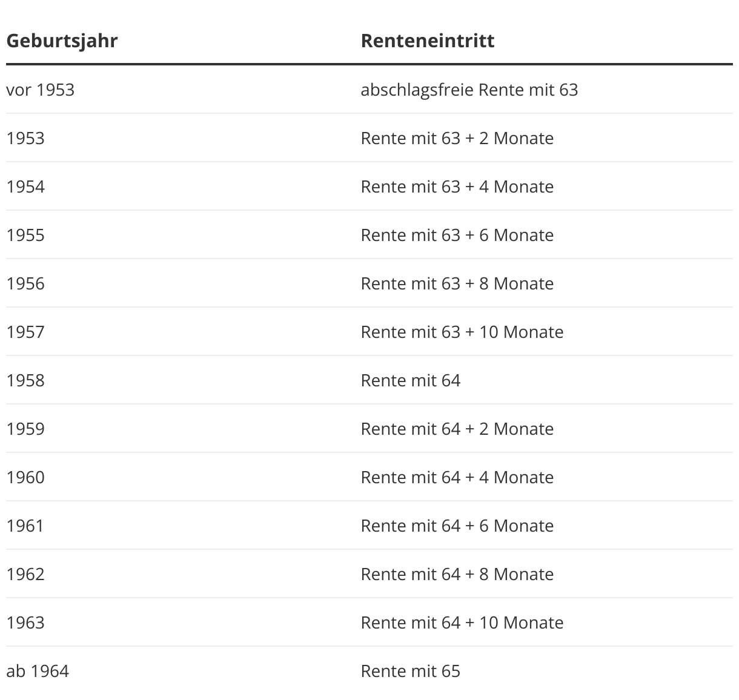This screenshot has width=739, height=700.
Task: Click 'Rente mit 63 + 6 Monate'
Action: (457, 235)
